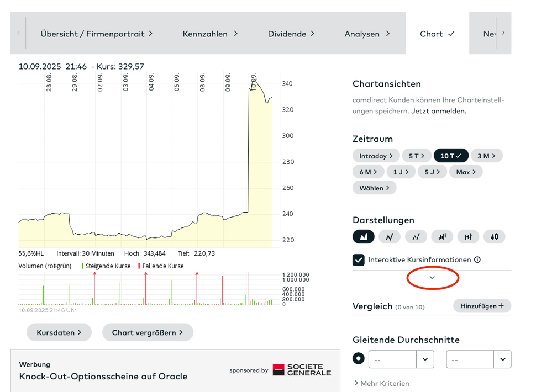Image resolution: width=552 pixels, height=392 pixels.
Task: Click the Chart vergrößern button
Action: click(x=148, y=332)
